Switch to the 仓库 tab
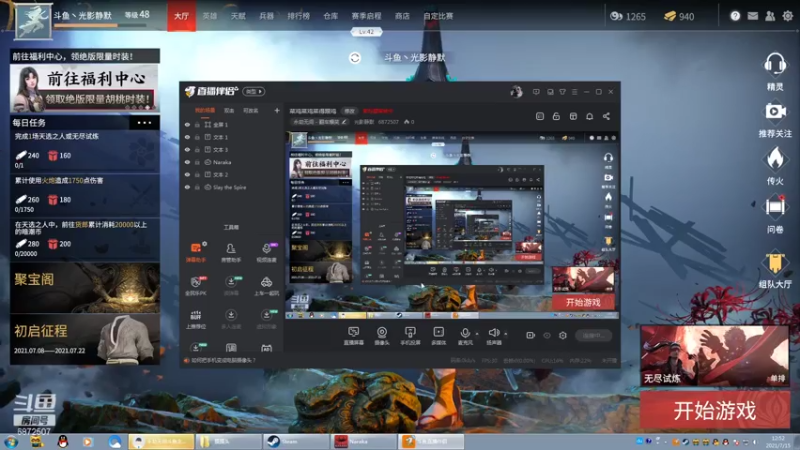The width and height of the screenshot is (800, 450). [x=331, y=16]
